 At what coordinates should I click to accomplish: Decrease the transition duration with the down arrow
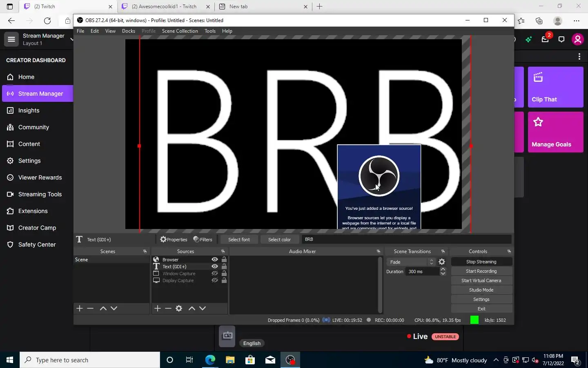pyautogui.click(x=443, y=274)
